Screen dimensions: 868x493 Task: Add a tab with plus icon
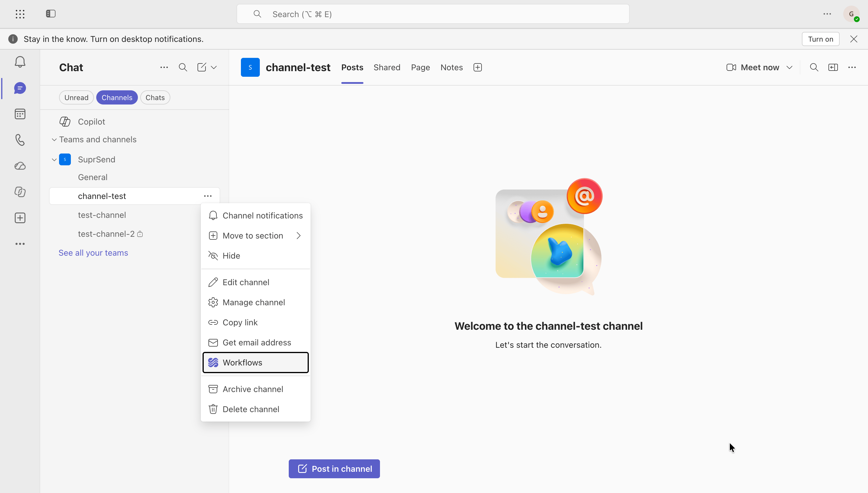[x=478, y=67]
